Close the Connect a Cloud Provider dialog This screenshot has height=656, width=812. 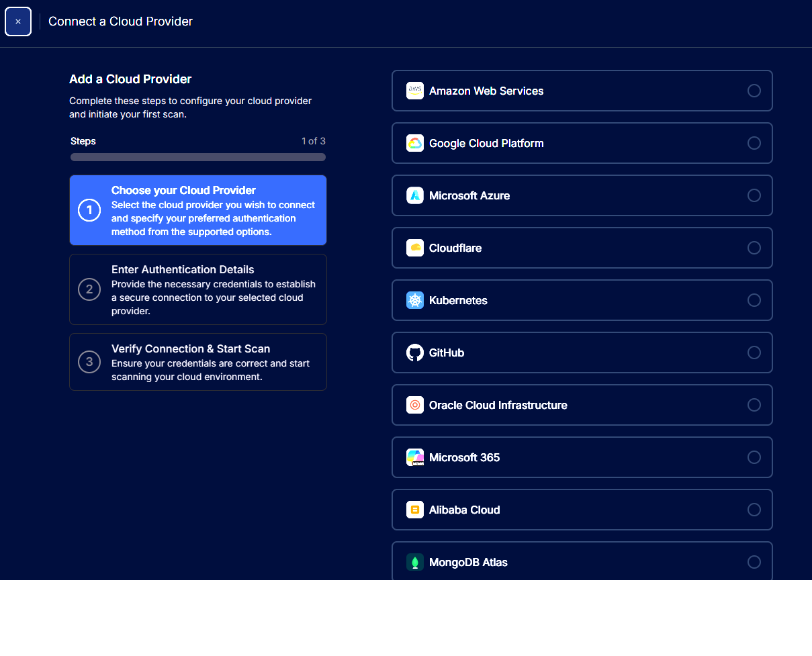point(17,21)
